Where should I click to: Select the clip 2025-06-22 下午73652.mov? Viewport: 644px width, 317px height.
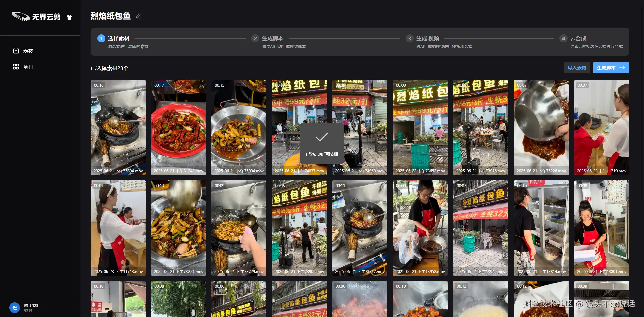pyautogui.click(x=420, y=127)
